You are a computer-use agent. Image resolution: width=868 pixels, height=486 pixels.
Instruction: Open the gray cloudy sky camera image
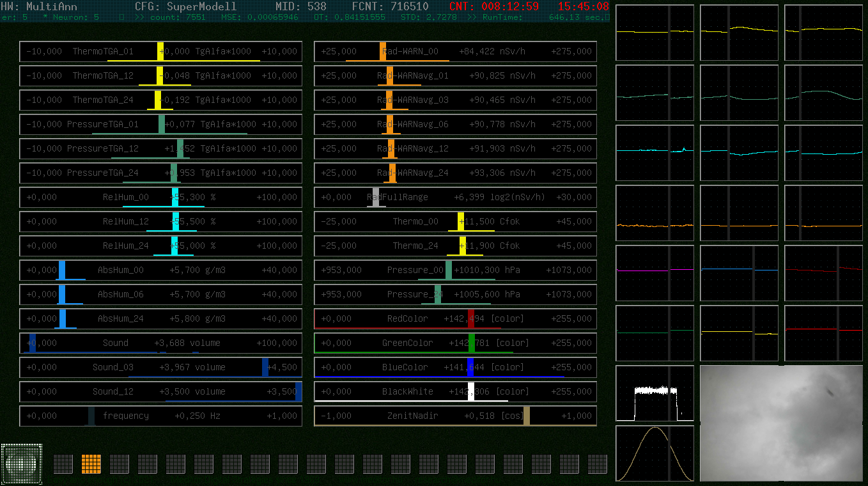tap(781, 423)
